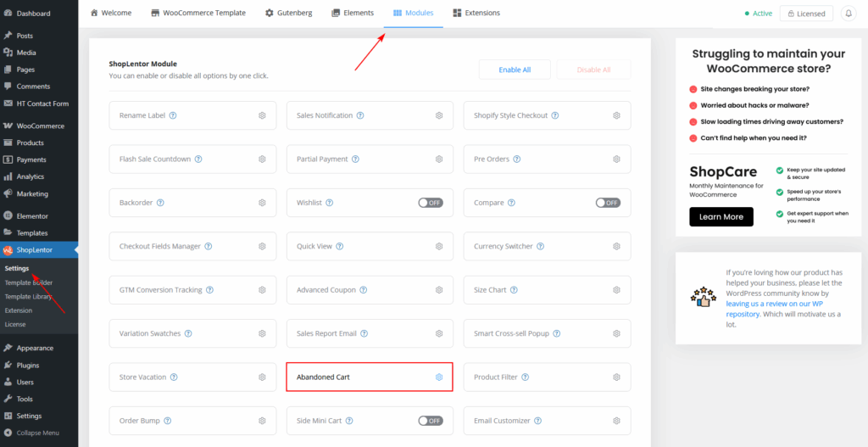Open Appearance in the sidebar
This screenshot has width=868, height=447.
pos(39,348)
